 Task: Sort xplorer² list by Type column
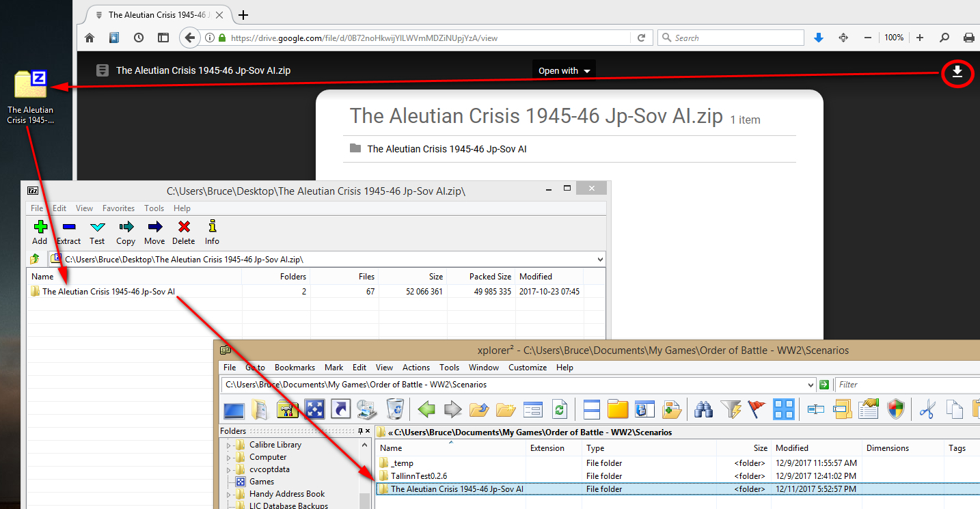649,448
